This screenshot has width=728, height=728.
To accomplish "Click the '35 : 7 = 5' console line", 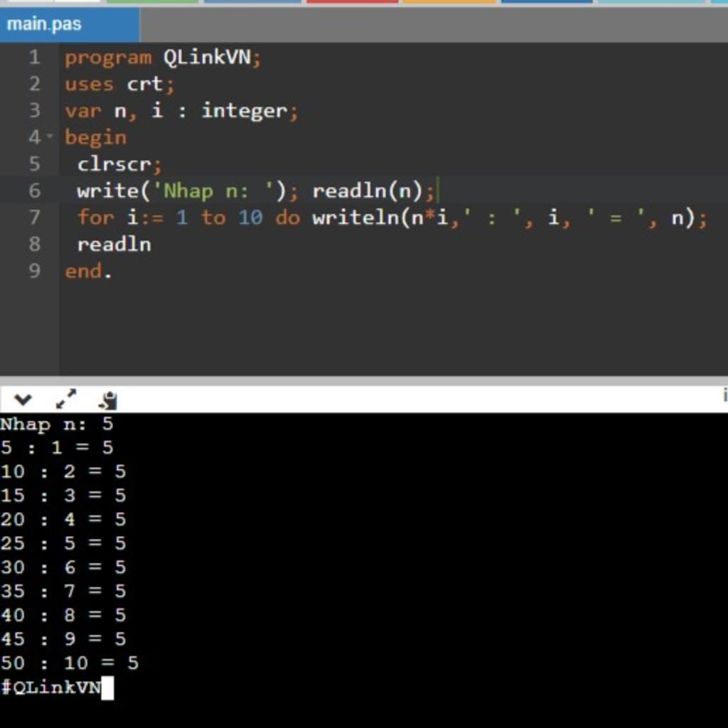I will pyautogui.click(x=63, y=591).
